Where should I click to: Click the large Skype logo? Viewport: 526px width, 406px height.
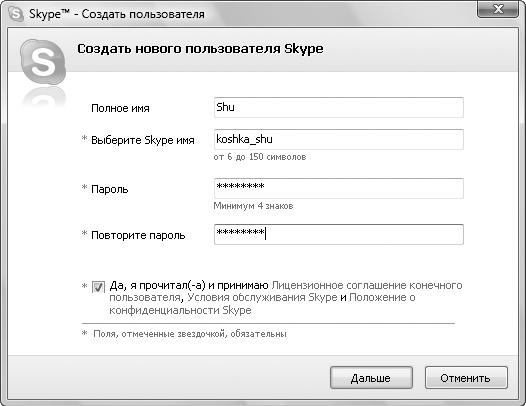pos(43,62)
